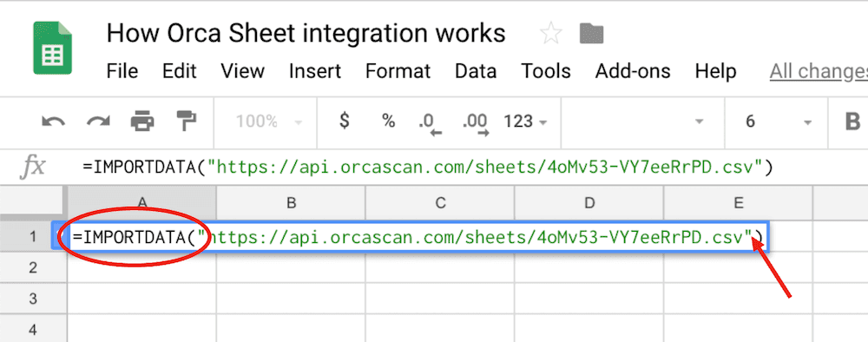The height and width of the screenshot is (342, 868).
Task: Select row 4 header
Action: click(x=33, y=329)
